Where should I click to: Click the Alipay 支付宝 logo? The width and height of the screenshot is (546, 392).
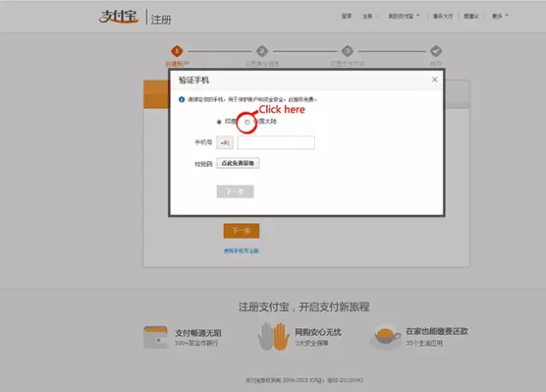[119, 16]
